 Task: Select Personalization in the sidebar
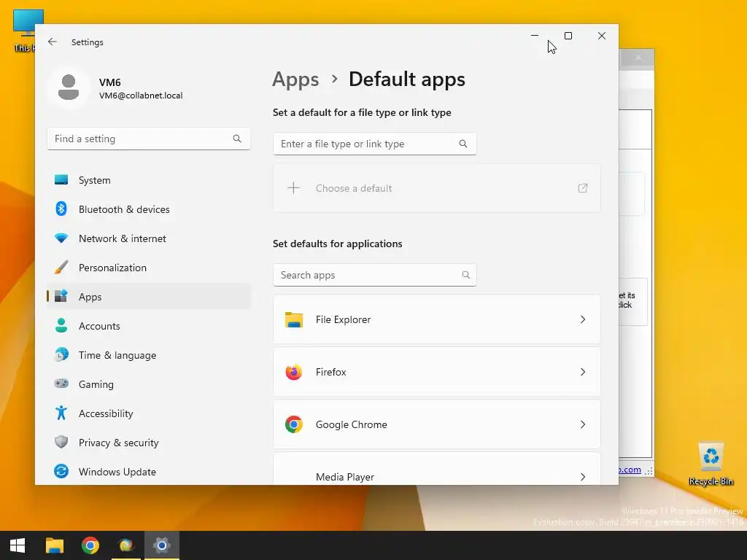(149, 267)
